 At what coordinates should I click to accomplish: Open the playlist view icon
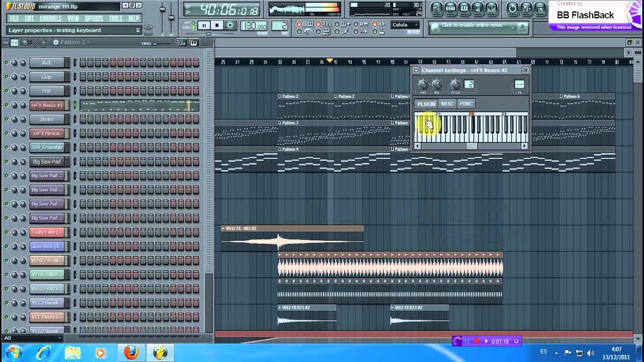tap(437, 9)
